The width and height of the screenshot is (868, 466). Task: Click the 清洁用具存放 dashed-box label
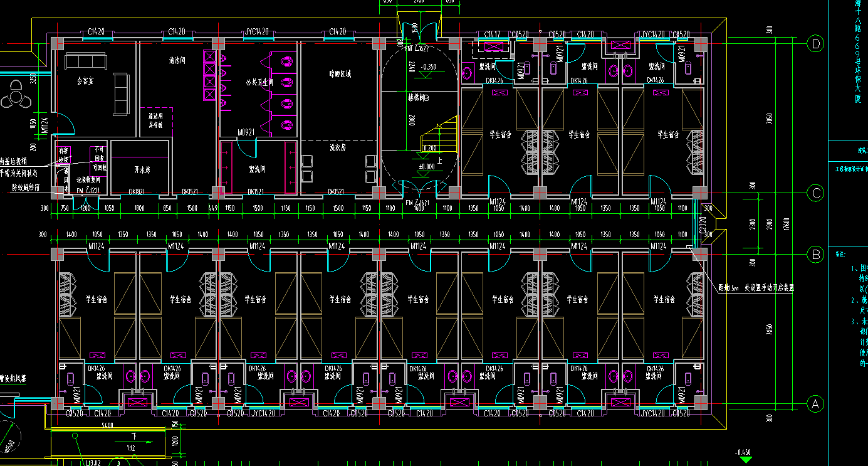(155, 120)
